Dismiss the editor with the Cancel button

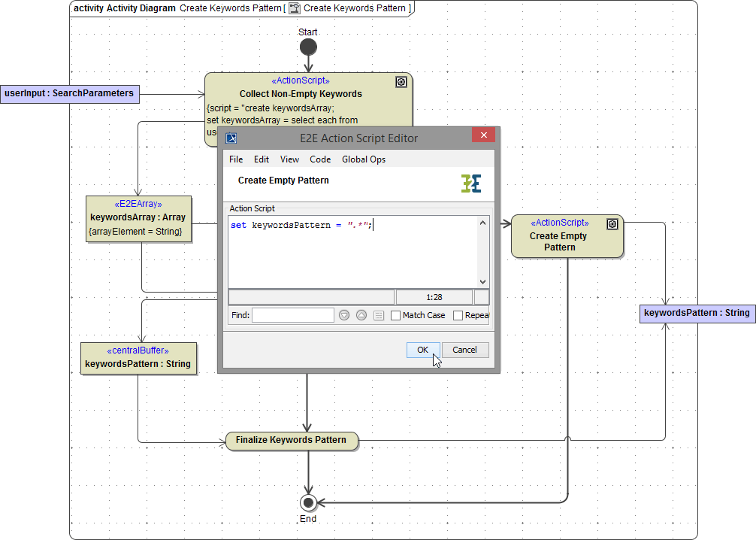pos(464,350)
